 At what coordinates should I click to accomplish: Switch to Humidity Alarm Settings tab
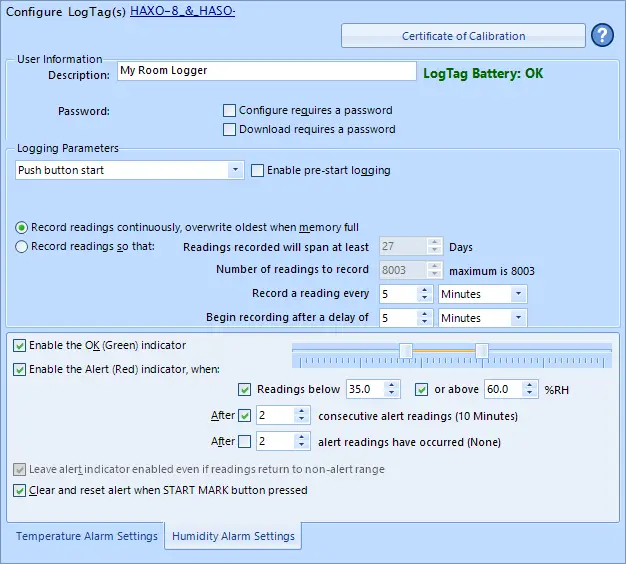(233, 536)
